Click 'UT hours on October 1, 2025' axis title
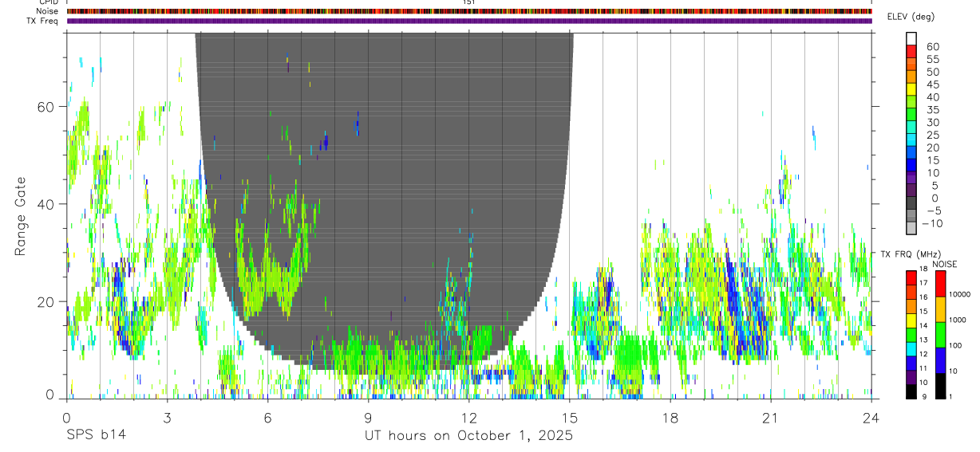 click(468, 435)
